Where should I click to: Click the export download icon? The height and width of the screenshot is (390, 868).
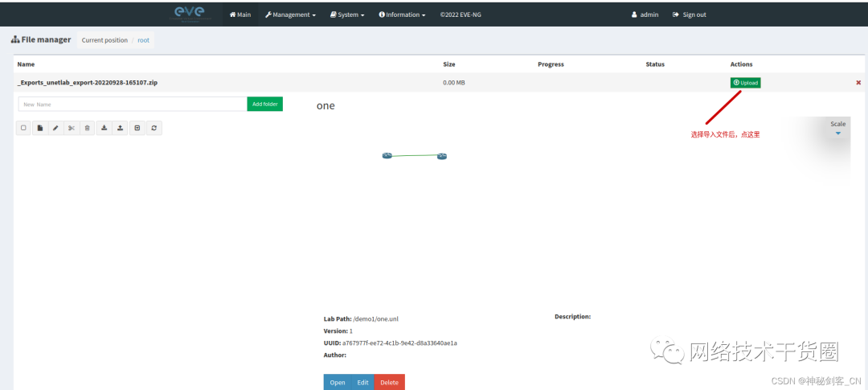click(x=104, y=128)
